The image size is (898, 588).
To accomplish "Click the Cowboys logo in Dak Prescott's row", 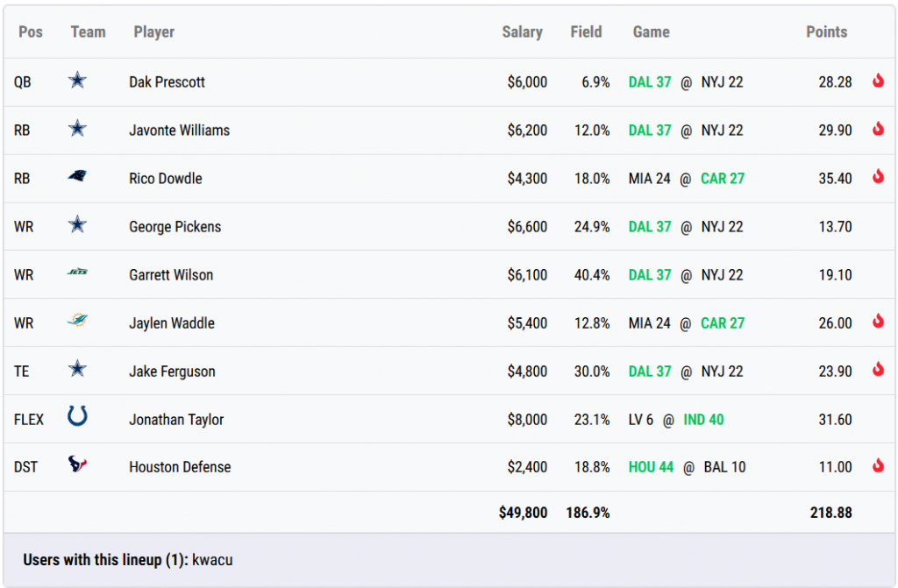I will 77,81.
